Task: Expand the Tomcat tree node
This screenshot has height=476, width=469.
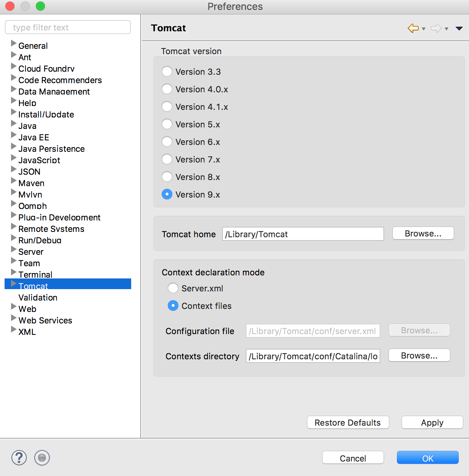Action: pyautogui.click(x=14, y=283)
